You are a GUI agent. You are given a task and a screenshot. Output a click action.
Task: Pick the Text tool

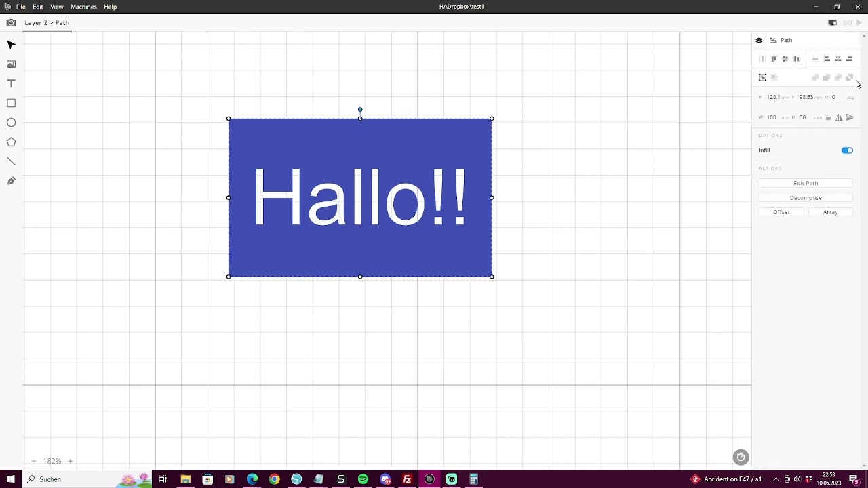pos(11,84)
